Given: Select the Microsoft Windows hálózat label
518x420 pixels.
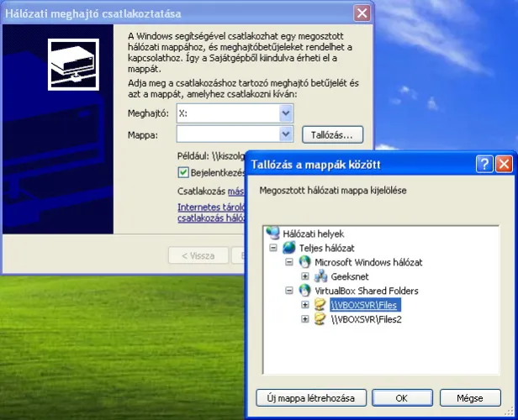Looking at the screenshot, I should (368, 262).
